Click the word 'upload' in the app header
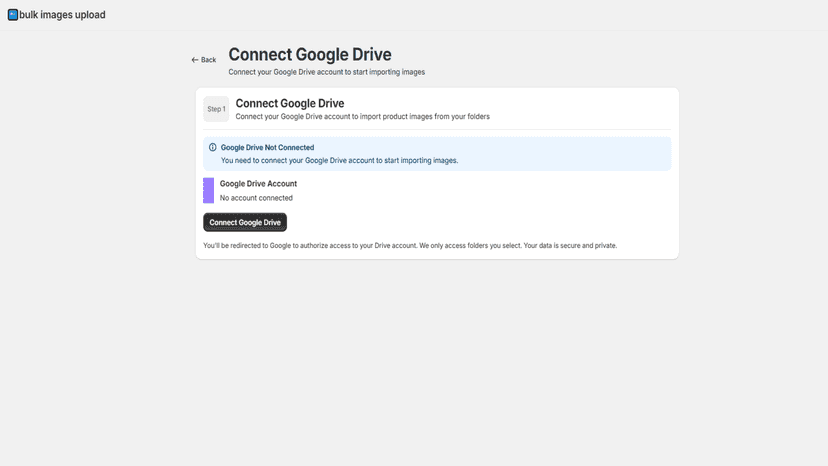This screenshot has height=466, width=828. [90, 15]
